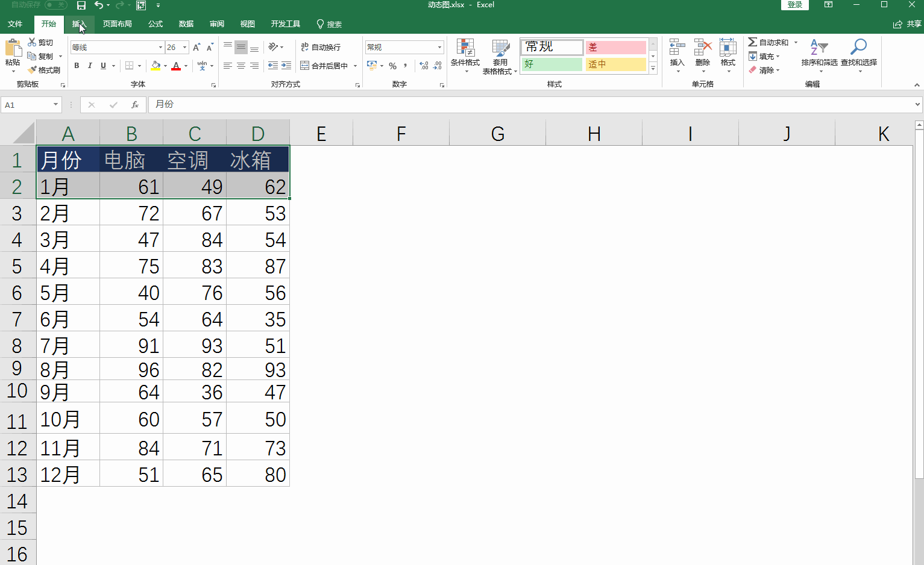Expand the number format dropdown (常规)

pos(439,47)
